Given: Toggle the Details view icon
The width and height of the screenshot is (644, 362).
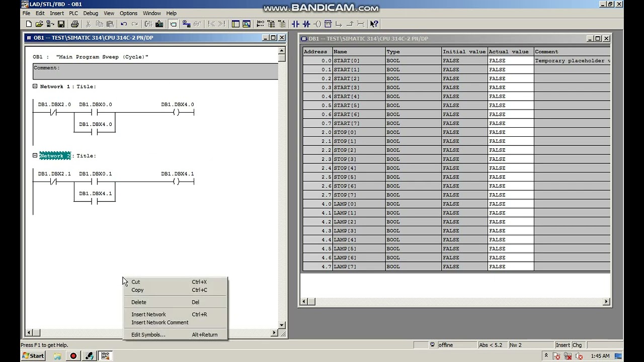Looking at the screenshot, I should [x=247, y=24].
